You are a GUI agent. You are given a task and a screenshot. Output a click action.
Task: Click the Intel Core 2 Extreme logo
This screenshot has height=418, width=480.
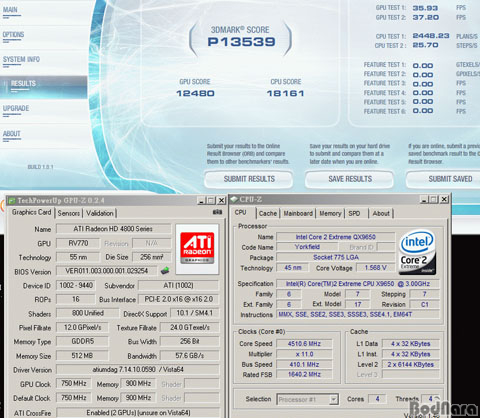pyautogui.click(x=417, y=252)
